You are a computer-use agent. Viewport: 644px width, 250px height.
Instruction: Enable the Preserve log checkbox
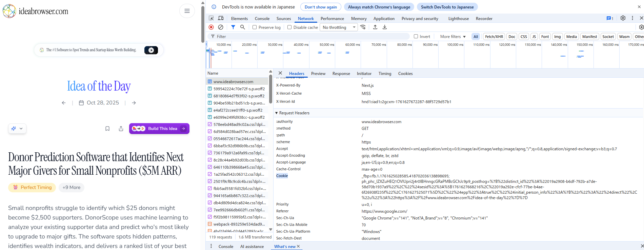pos(255,27)
